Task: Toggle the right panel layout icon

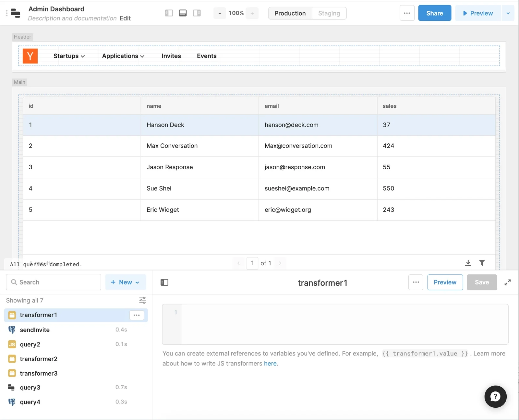Action: [x=197, y=13]
